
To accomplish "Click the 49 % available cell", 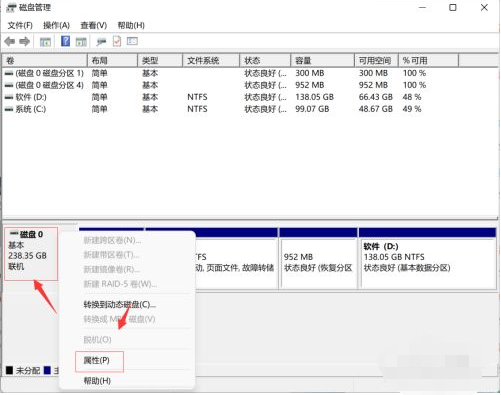I will (412, 109).
